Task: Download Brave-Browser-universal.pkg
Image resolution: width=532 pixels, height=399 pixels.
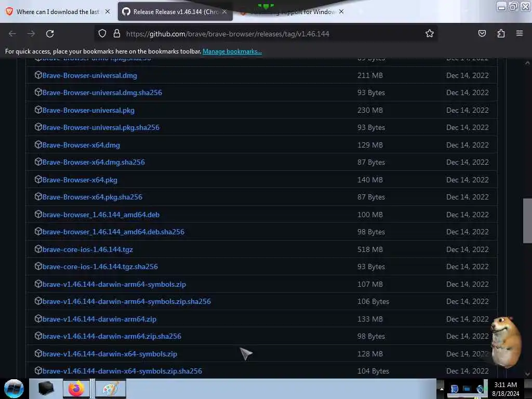Action: point(88,110)
